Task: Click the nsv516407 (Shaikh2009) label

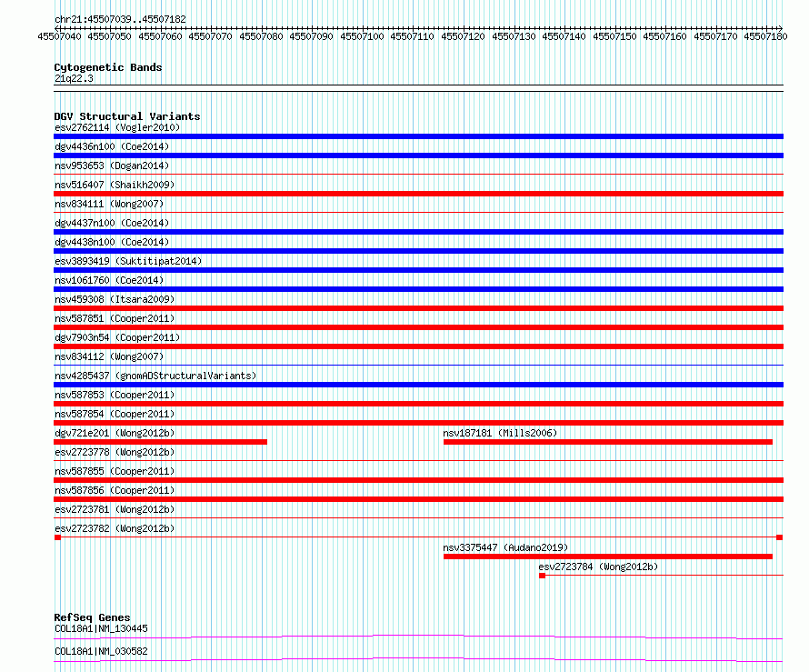Action: click(x=115, y=185)
